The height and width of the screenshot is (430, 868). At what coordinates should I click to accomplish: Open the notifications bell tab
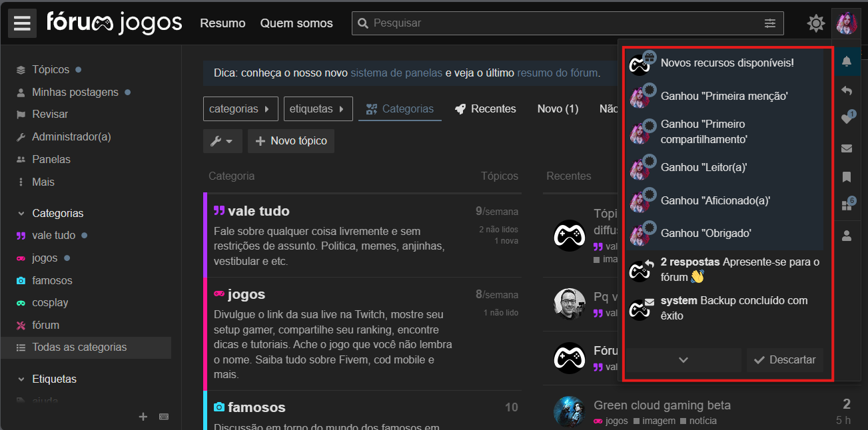(x=847, y=62)
